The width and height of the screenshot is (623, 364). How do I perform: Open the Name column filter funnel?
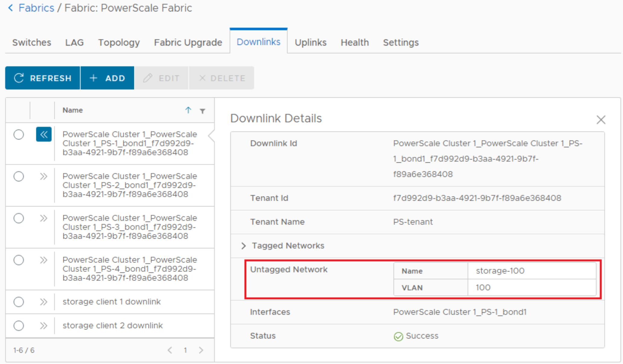click(x=202, y=111)
